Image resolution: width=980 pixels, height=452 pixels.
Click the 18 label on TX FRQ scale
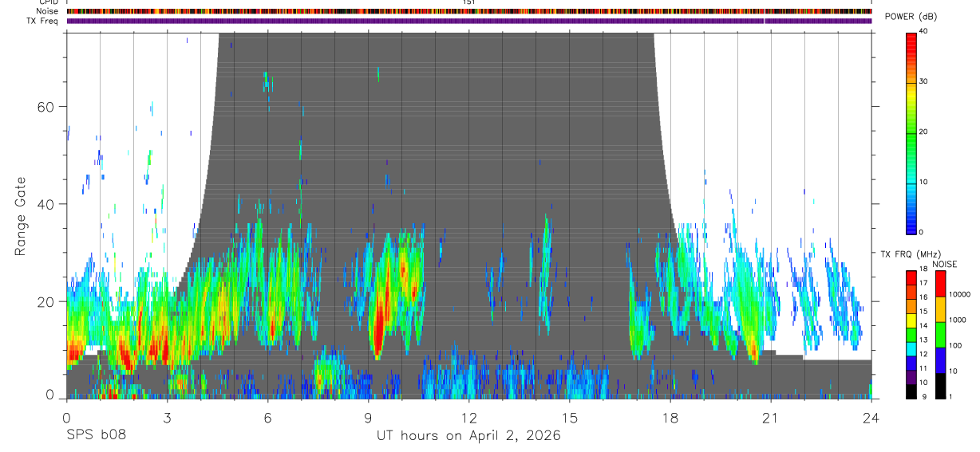(x=924, y=269)
